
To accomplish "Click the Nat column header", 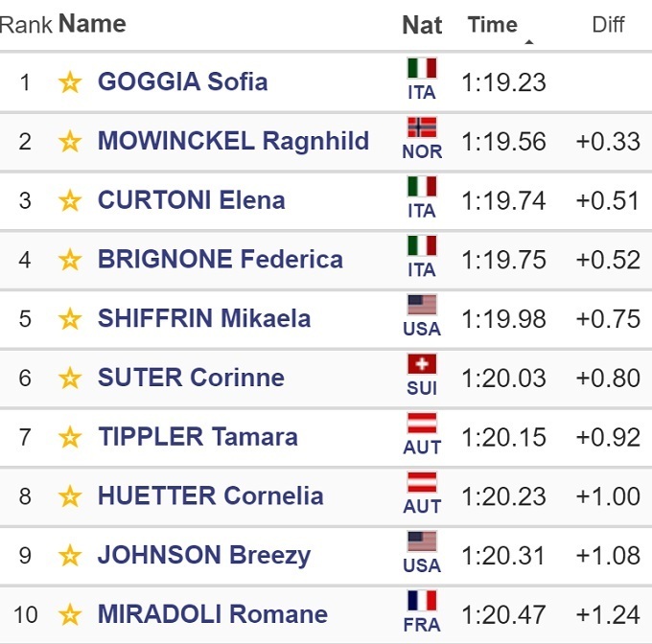I will [x=422, y=25].
